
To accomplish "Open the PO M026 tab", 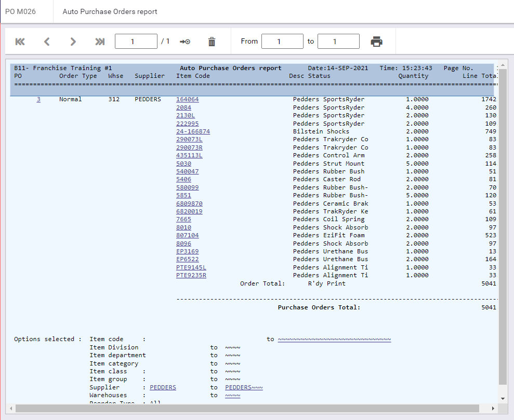I will point(20,11).
